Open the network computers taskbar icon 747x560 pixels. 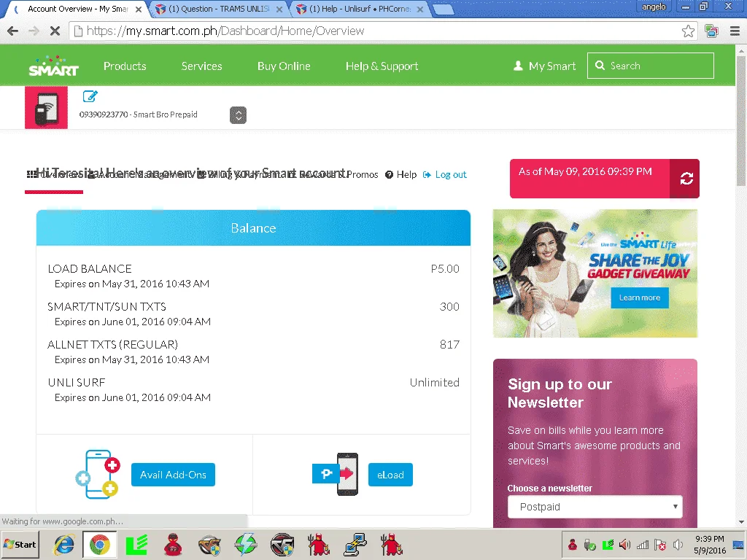(355, 545)
